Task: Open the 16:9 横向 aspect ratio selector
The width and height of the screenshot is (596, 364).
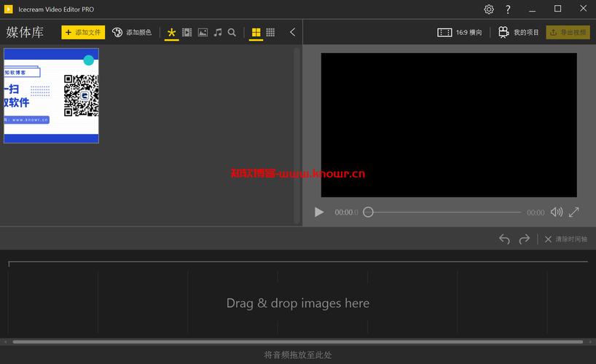Action: point(459,32)
